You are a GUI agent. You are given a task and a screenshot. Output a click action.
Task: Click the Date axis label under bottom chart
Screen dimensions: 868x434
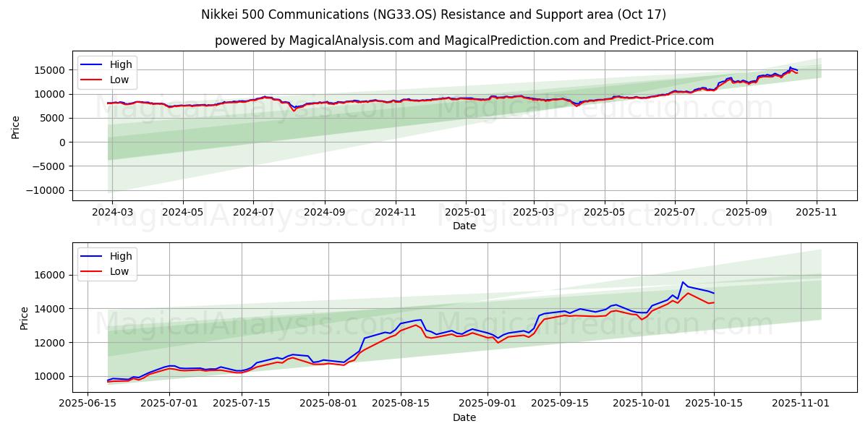click(464, 417)
